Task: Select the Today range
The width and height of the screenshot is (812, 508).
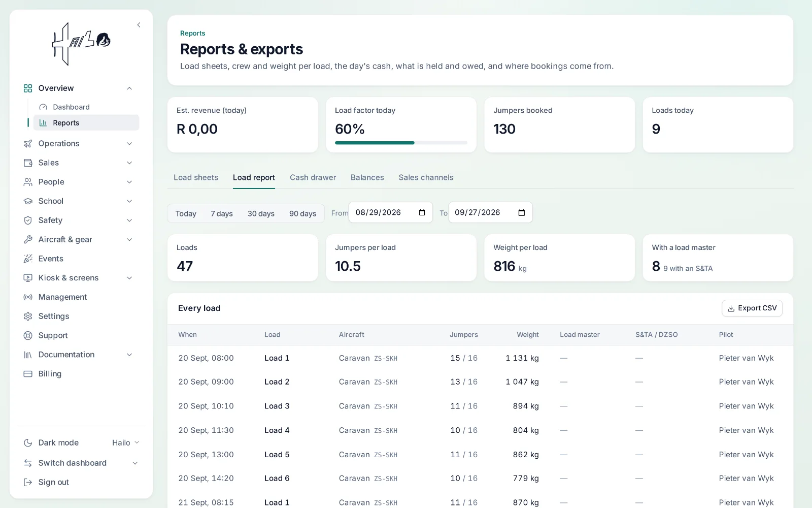Action: tap(186, 213)
